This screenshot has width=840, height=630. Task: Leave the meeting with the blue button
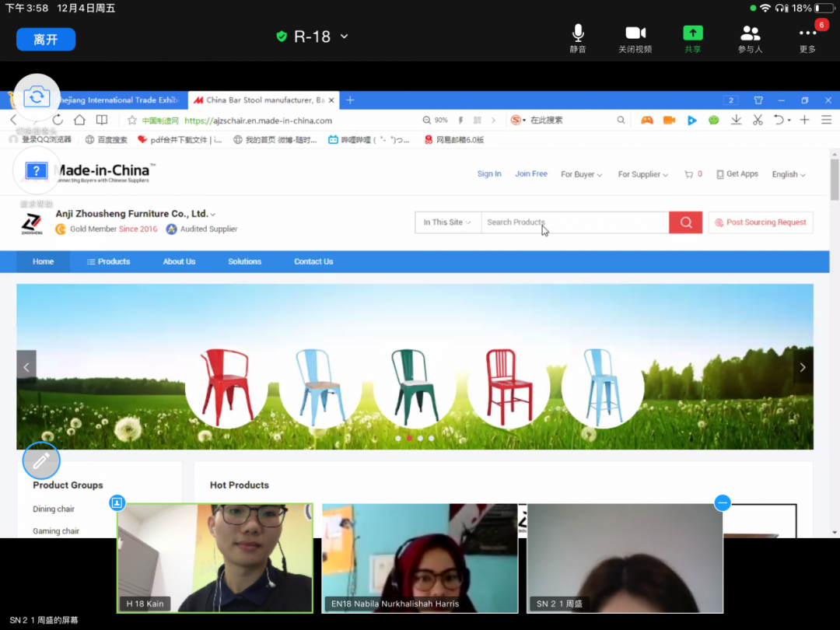click(x=46, y=39)
